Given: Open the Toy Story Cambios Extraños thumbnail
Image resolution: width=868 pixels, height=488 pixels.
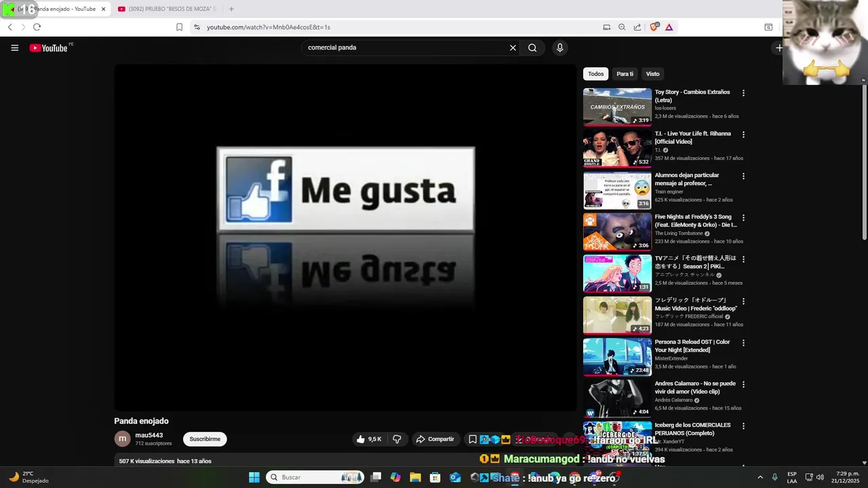Looking at the screenshot, I should click(617, 106).
